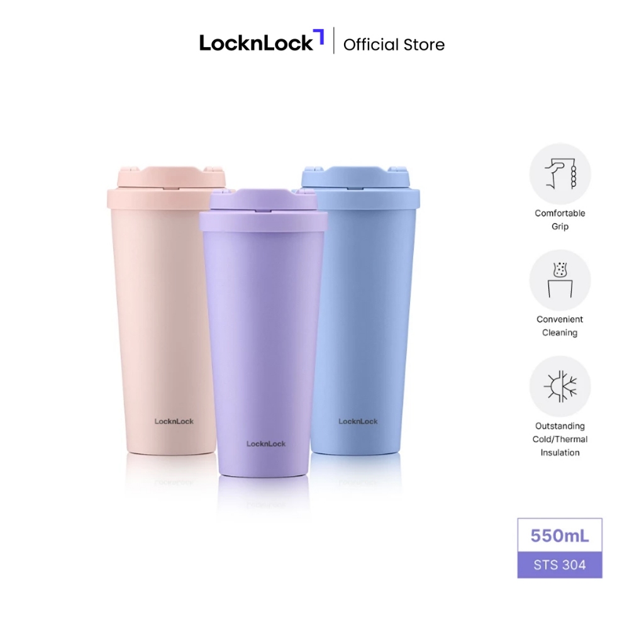644x644 pixels.
Task: Click LocknLock text on pink tumbler
Action: pos(174,421)
